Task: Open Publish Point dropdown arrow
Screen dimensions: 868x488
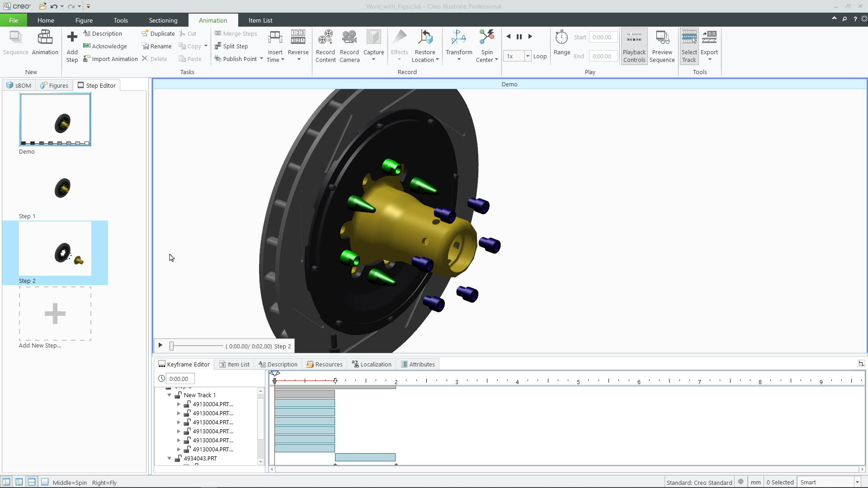Action: tap(261, 59)
